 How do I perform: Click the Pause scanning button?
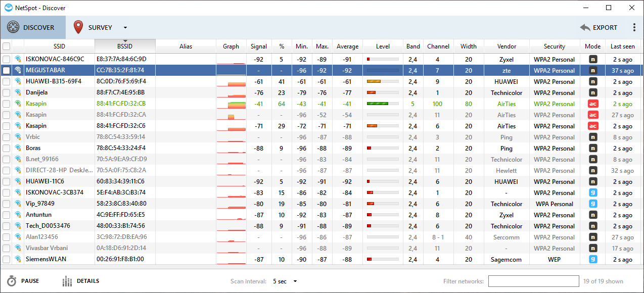pyautogui.click(x=23, y=281)
